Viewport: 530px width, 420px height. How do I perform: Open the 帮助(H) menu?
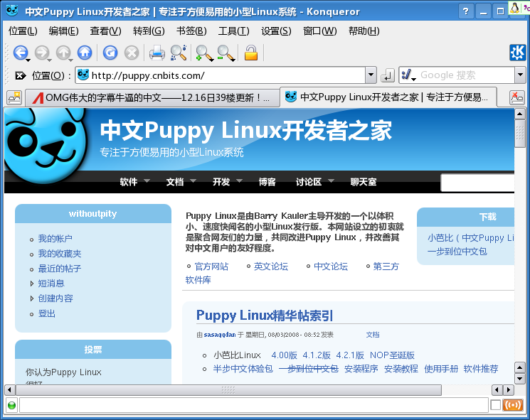coord(364,31)
